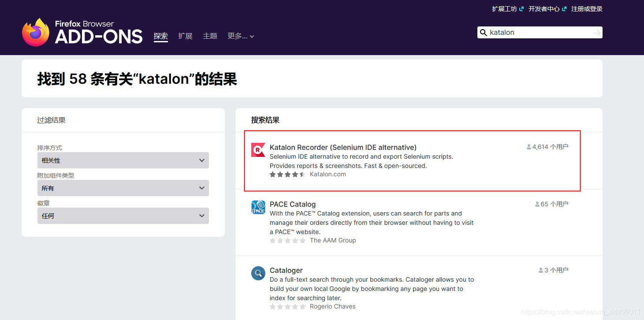Expand the 更多… menu
Image resolution: width=644 pixels, height=320 pixels.
coord(241,36)
